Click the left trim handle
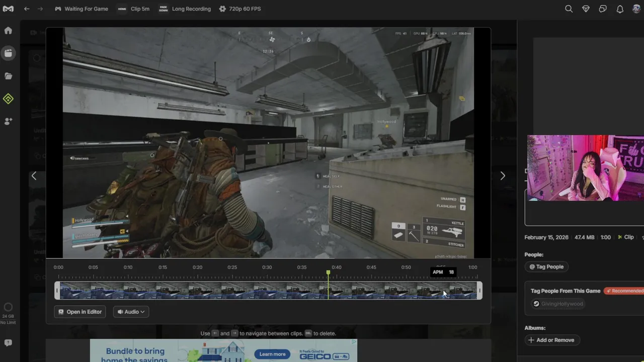Screen dimensions: 644x362 point(57,291)
